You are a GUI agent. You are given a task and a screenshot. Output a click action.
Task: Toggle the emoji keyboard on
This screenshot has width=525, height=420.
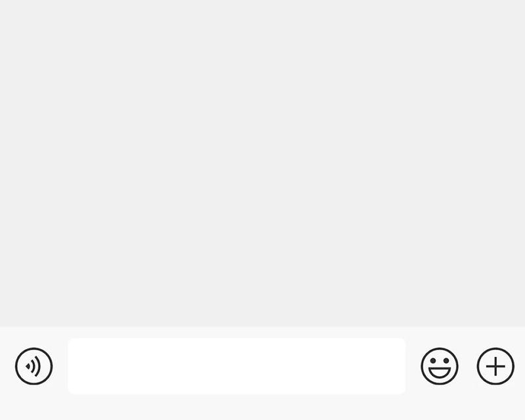[440, 366]
